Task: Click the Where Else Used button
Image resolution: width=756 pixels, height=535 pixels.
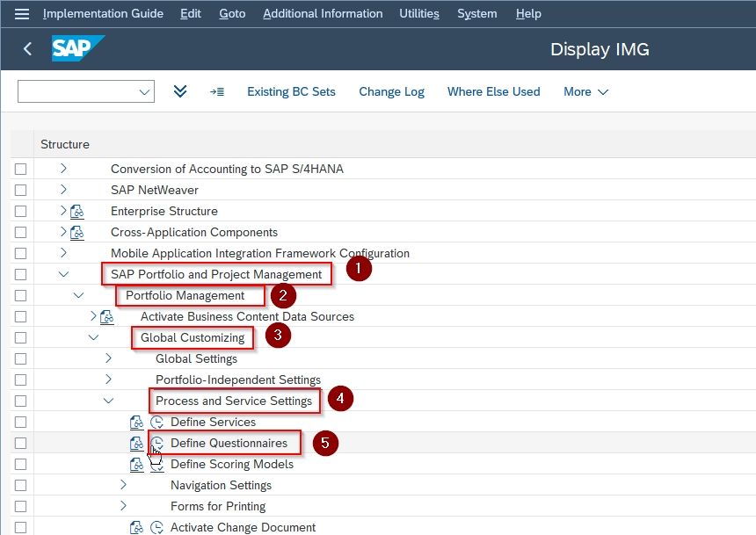Action: tap(494, 91)
